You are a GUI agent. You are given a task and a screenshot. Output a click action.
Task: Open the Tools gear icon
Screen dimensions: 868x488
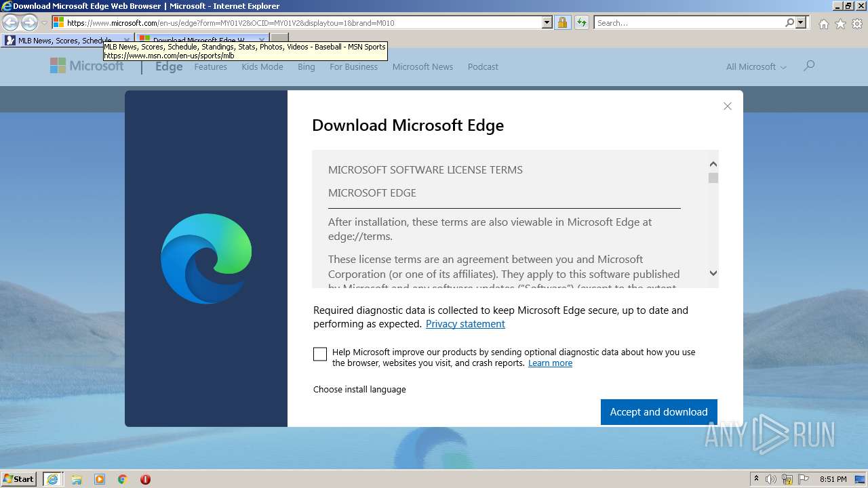[857, 24]
